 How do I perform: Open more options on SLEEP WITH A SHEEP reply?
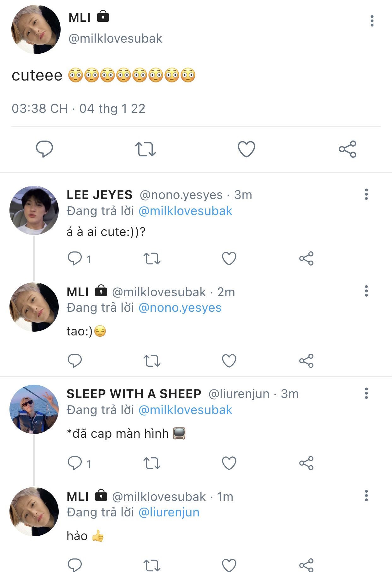[x=366, y=393]
